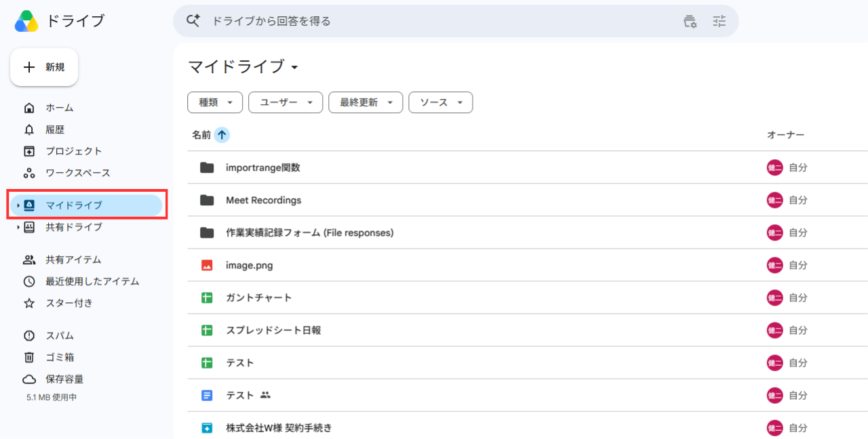The height and width of the screenshot is (439, 868).
Task: Select the スプレッドシート日報 file name
Action: coord(273,330)
